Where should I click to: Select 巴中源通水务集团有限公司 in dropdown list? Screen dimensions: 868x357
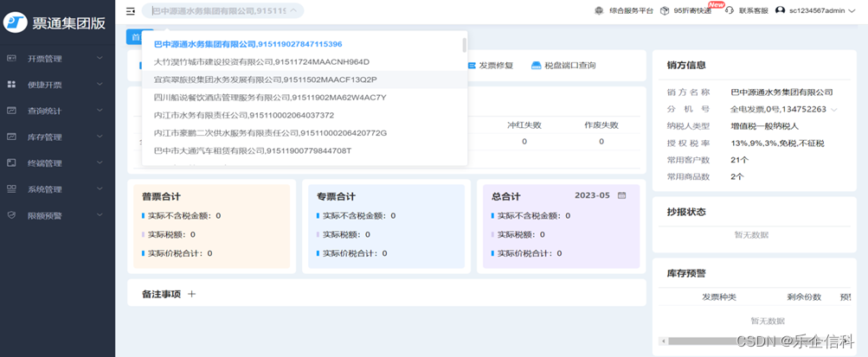(305, 44)
